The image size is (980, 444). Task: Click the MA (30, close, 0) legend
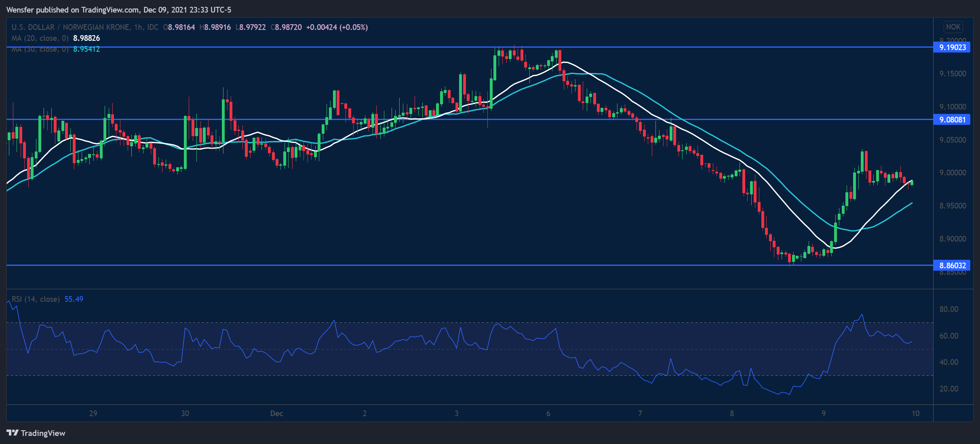click(x=40, y=49)
